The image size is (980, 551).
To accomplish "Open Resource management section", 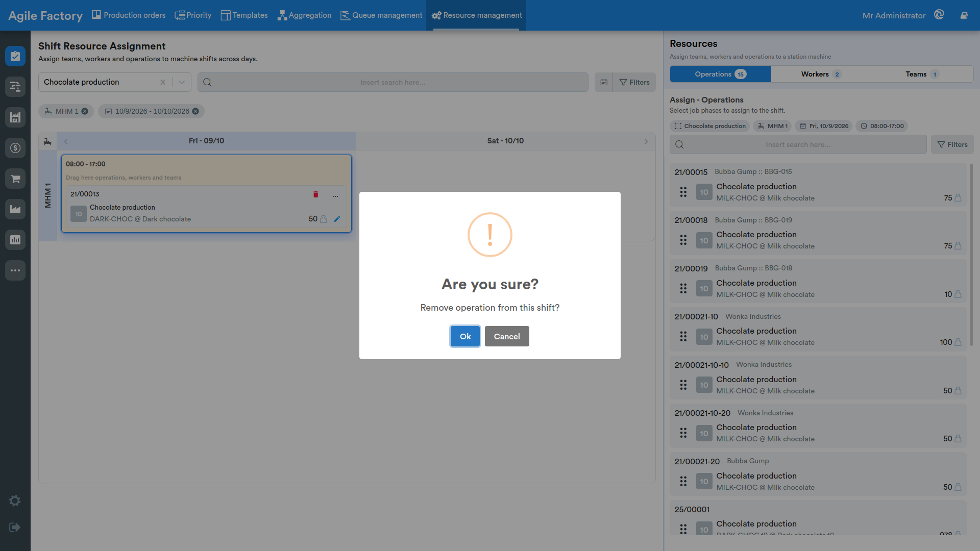I will (x=476, y=15).
